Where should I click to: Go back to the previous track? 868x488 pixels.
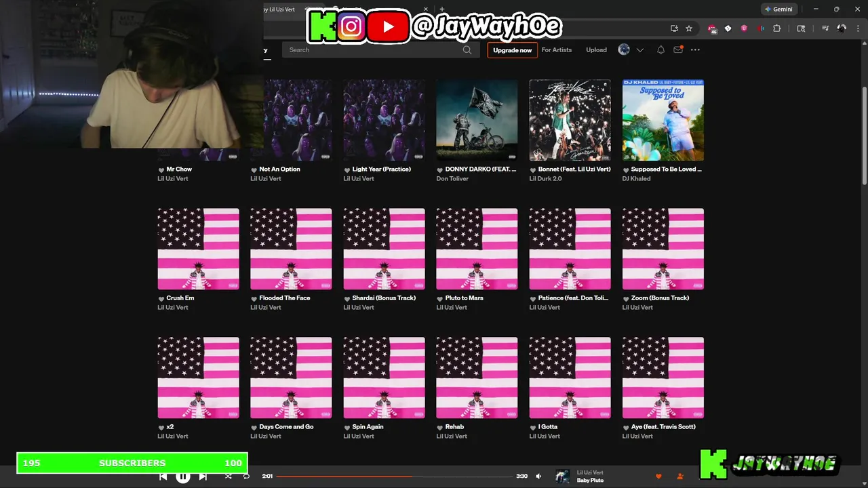(163, 476)
